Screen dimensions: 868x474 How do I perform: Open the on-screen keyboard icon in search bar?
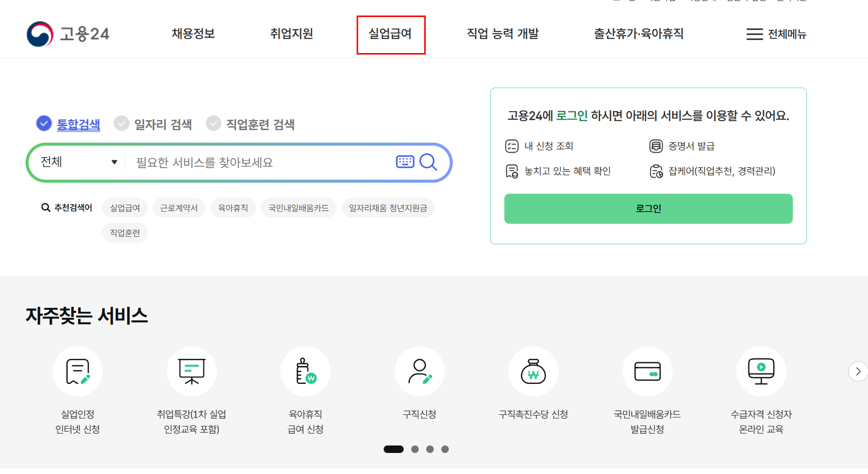(x=405, y=161)
